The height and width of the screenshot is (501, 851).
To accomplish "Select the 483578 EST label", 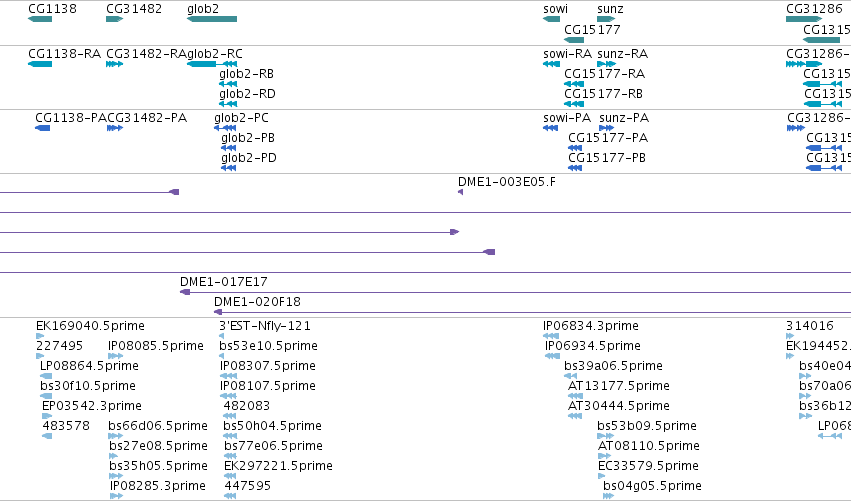I will click(x=66, y=426).
